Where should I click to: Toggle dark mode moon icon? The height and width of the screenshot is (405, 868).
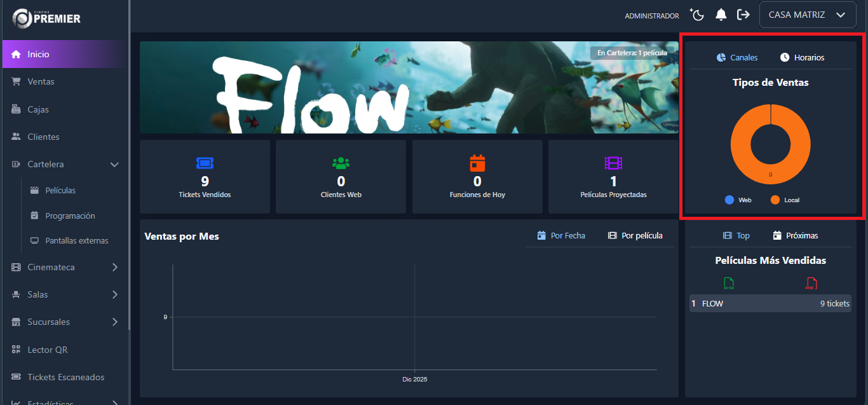coord(697,15)
